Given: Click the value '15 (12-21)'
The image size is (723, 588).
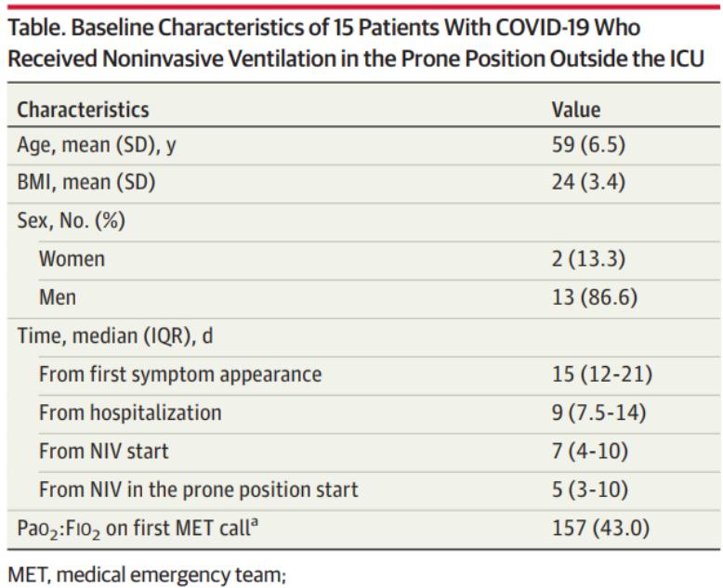Looking at the screenshot, I should tap(602, 374).
